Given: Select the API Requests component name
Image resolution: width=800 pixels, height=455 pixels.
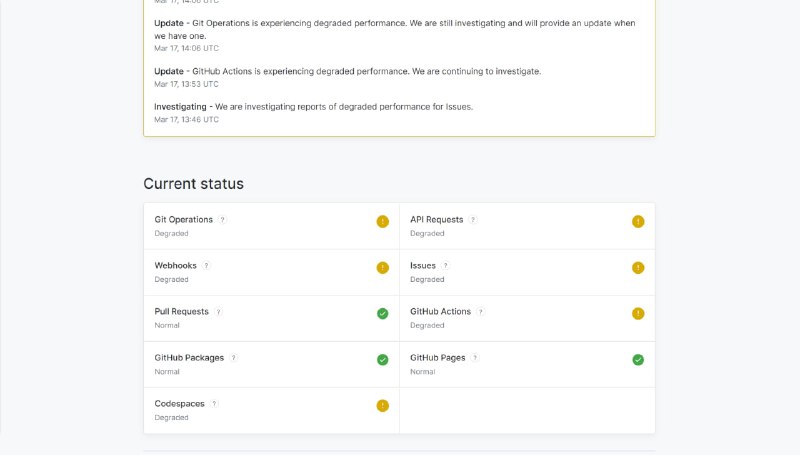Looking at the screenshot, I should pos(437,220).
